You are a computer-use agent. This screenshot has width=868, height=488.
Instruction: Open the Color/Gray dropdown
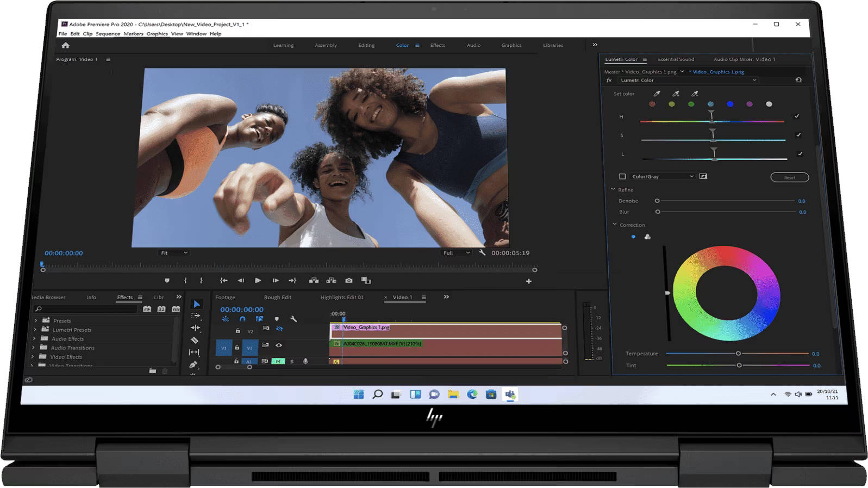pos(663,176)
